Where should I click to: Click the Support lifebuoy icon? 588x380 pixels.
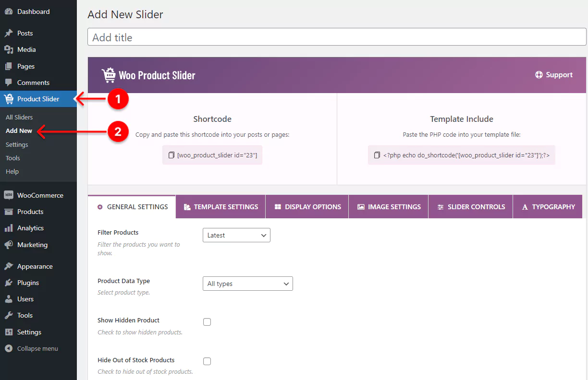[539, 75]
